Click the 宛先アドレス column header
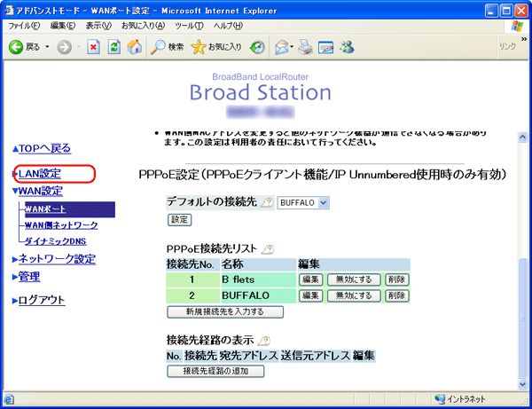Image resolution: width=532 pixels, height=409 pixels. [x=249, y=356]
